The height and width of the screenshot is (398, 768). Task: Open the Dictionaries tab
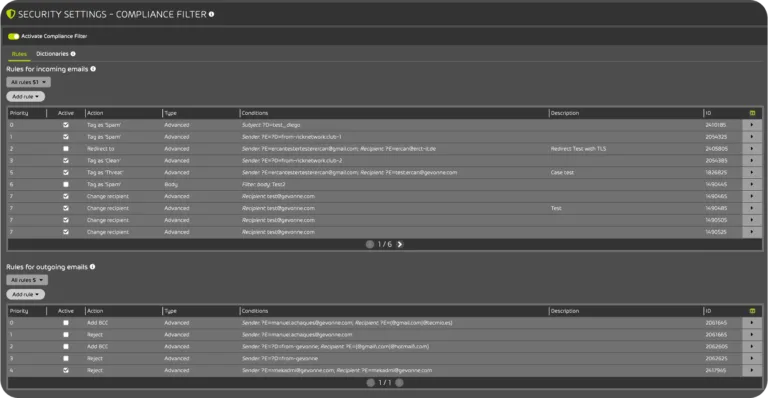(x=52, y=54)
